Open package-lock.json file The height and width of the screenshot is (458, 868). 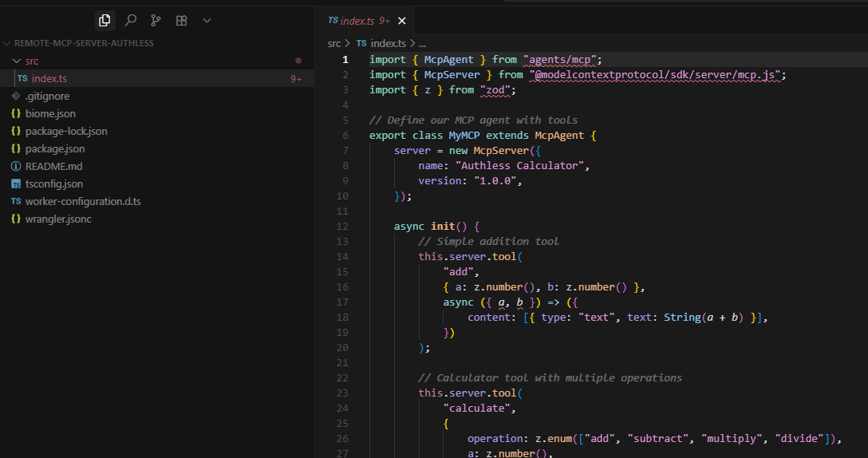click(x=66, y=131)
